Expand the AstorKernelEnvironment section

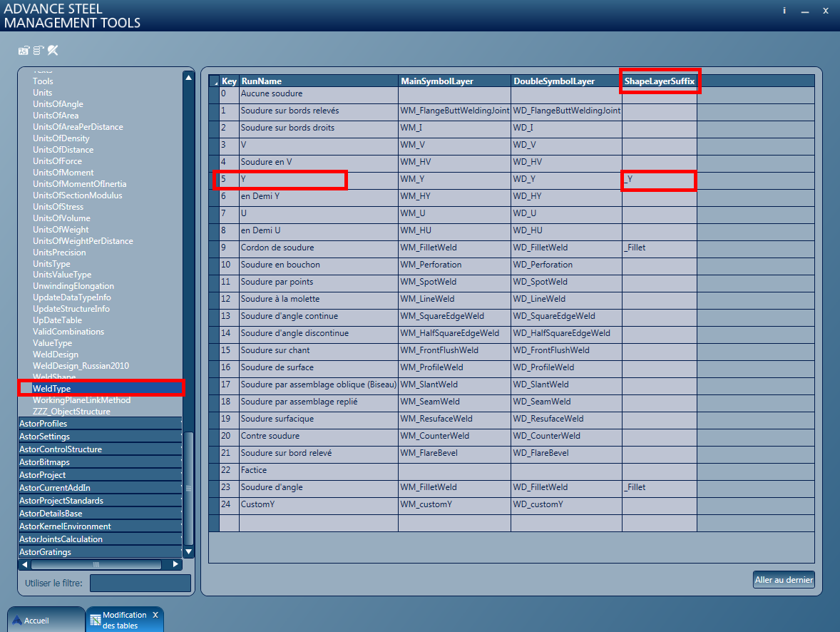click(100, 526)
